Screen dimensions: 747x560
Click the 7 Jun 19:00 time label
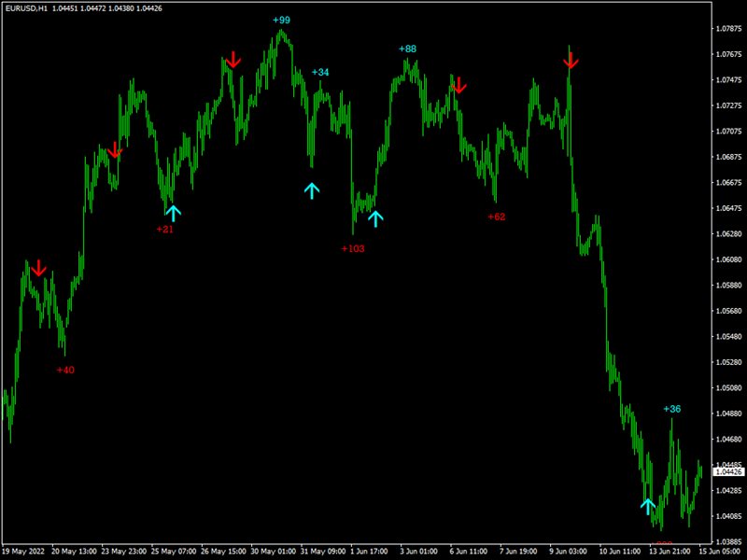[518, 552]
